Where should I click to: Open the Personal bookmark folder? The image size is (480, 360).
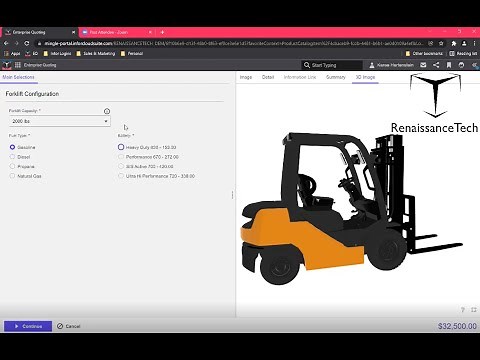tap(132, 53)
